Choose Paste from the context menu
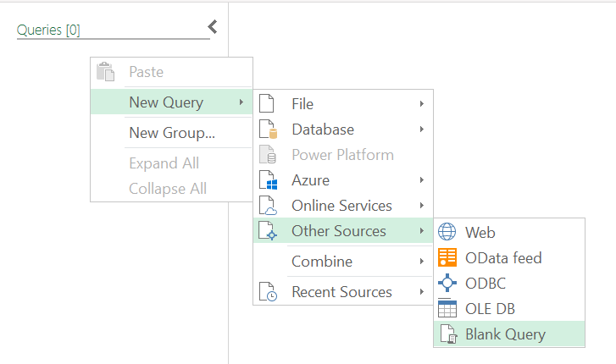616x364 pixels. click(x=172, y=72)
